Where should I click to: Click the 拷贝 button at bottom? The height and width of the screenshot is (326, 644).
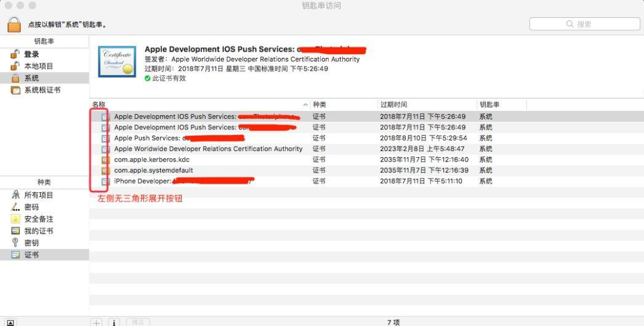coord(138,323)
